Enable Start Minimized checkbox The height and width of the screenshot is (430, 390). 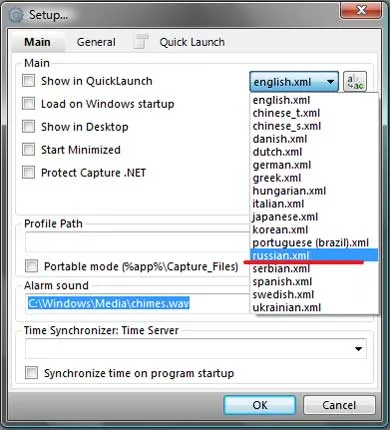coord(28,150)
